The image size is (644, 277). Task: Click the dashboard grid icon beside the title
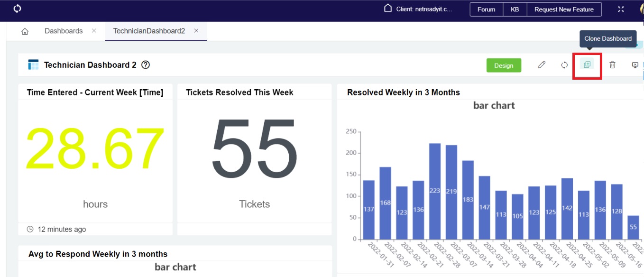pos(33,65)
